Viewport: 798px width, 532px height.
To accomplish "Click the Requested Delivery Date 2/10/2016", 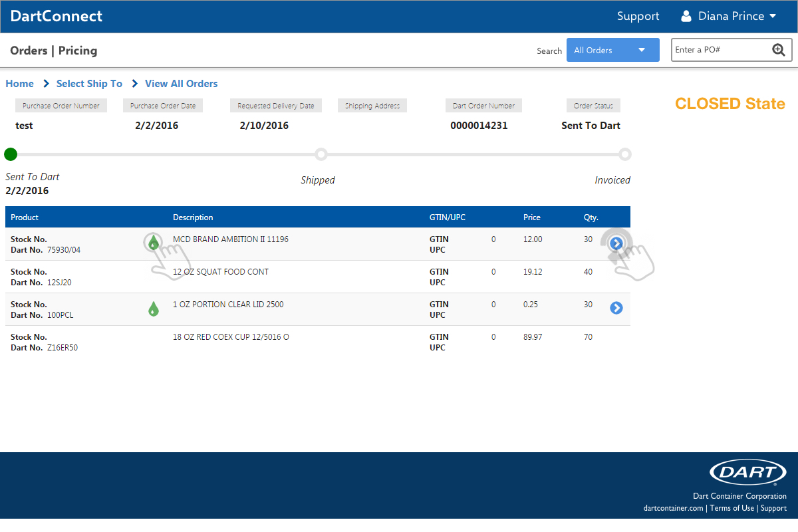I will 264,126.
